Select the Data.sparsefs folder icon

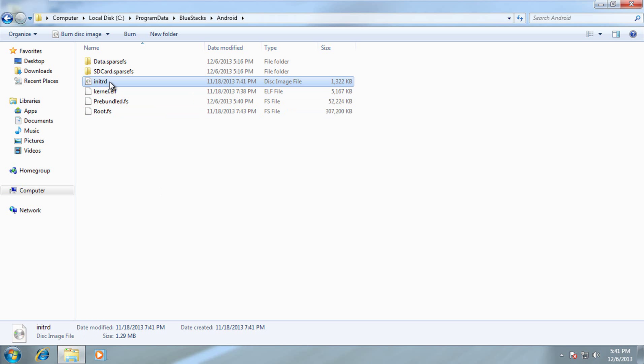[88, 62]
